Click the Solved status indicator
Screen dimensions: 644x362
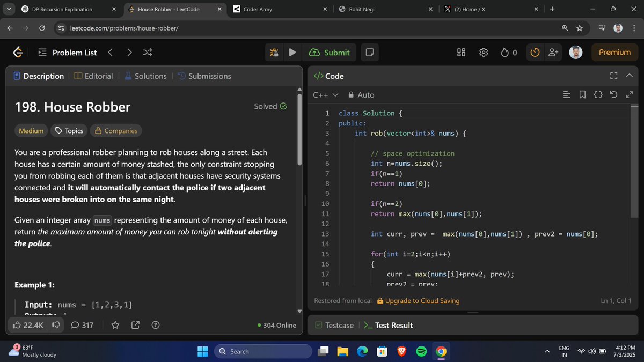click(270, 106)
